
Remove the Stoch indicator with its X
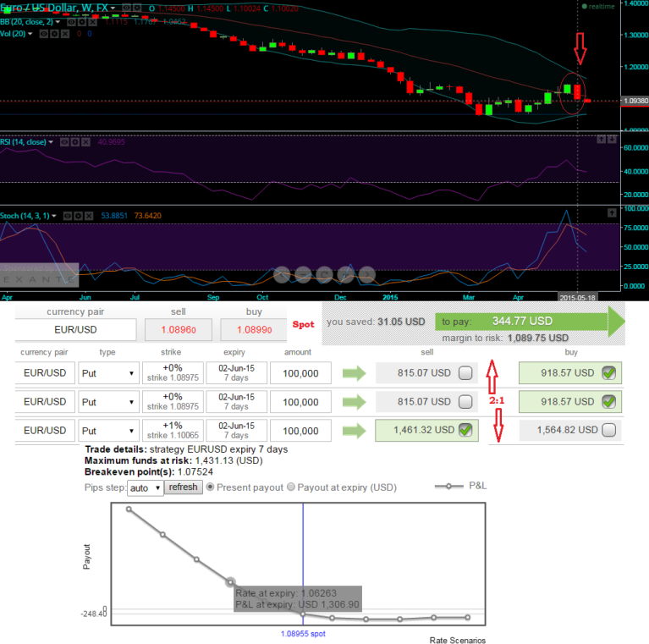tap(89, 216)
